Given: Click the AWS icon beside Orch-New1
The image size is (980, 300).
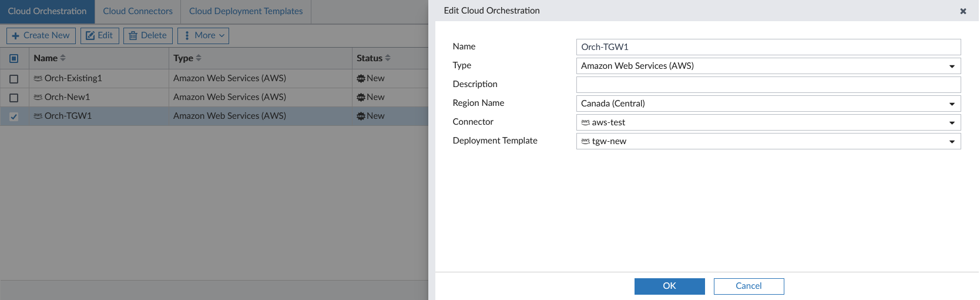Looking at the screenshot, I should tap(38, 97).
